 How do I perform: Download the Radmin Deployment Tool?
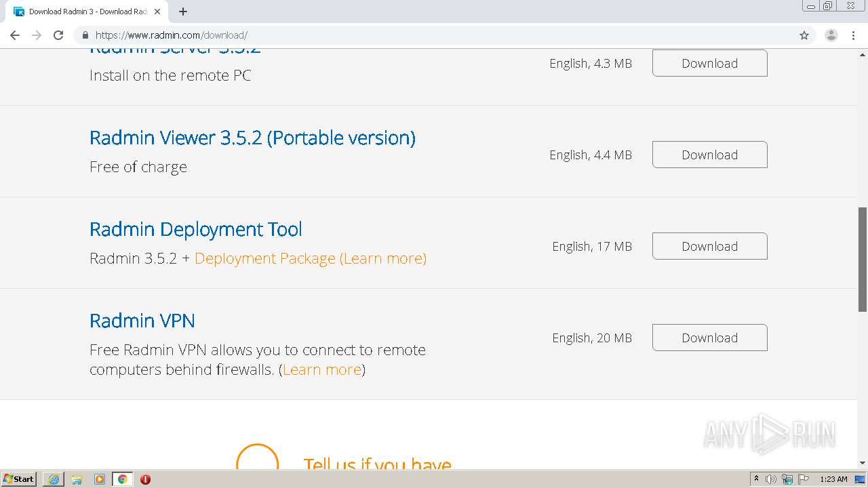point(710,246)
